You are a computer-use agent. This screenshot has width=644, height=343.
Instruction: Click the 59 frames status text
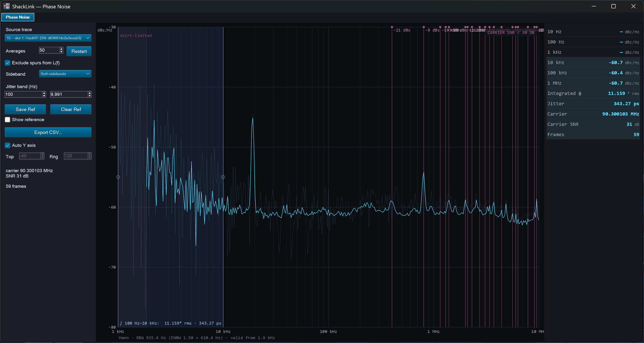pyautogui.click(x=16, y=186)
